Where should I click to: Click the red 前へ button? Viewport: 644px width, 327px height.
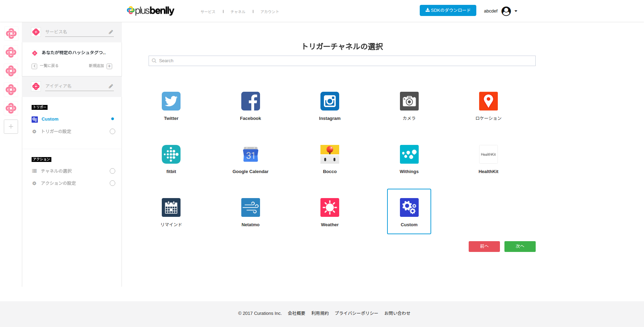(x=484, y=246)
